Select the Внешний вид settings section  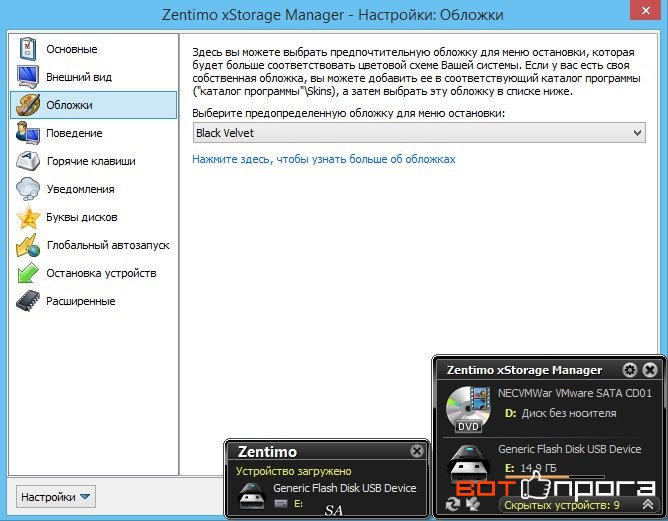coord(93,77)
